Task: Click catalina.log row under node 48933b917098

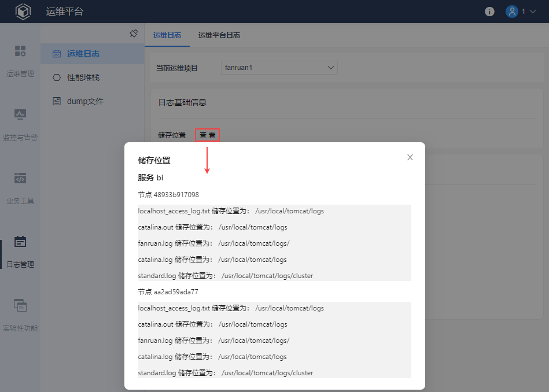Action: click(x=274, y=260)
